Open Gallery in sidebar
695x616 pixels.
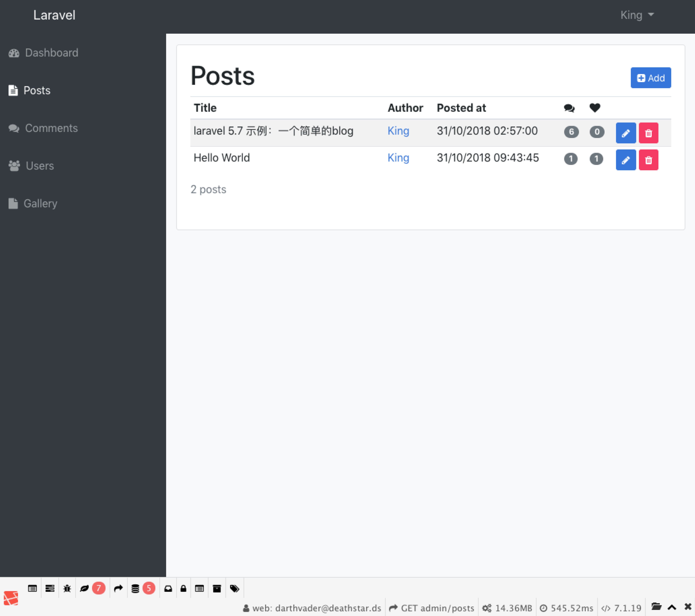click(33, 204)
